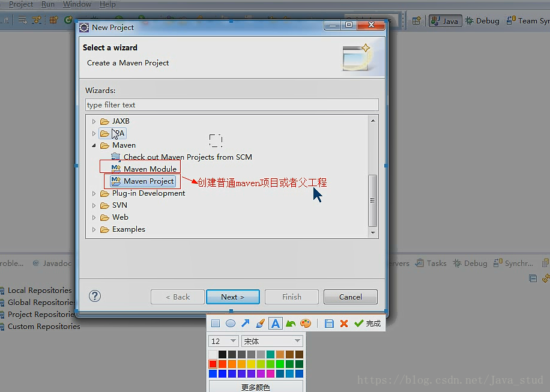The width and height of the screenshot is (550, 392).
Task: Cancel the screenshot with orange X
Action: [344, 324]
